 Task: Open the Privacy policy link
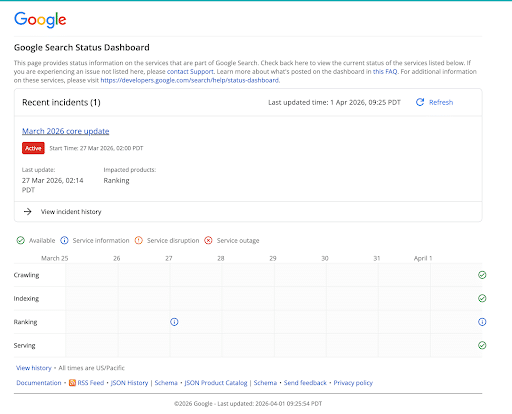point(353,383)
